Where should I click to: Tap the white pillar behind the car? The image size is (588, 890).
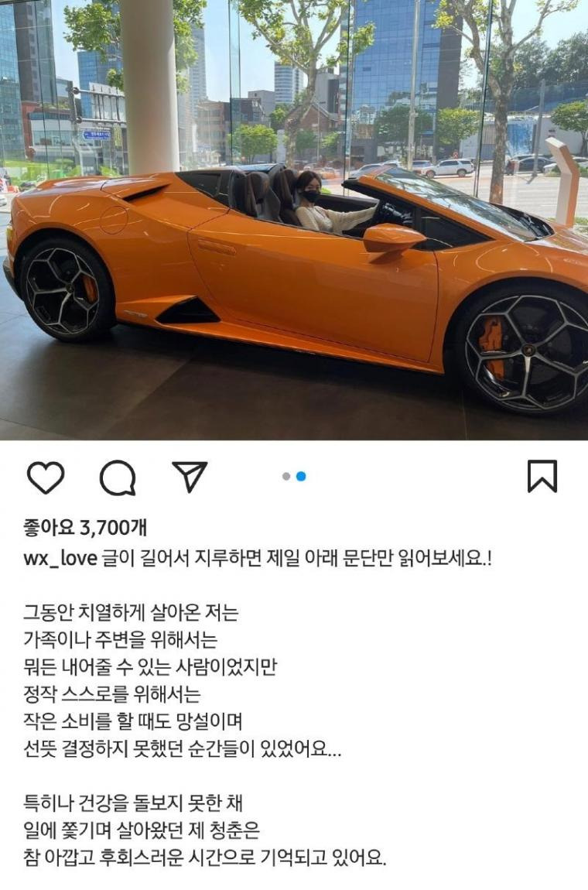pyautogui.click(x=149, y=85)
